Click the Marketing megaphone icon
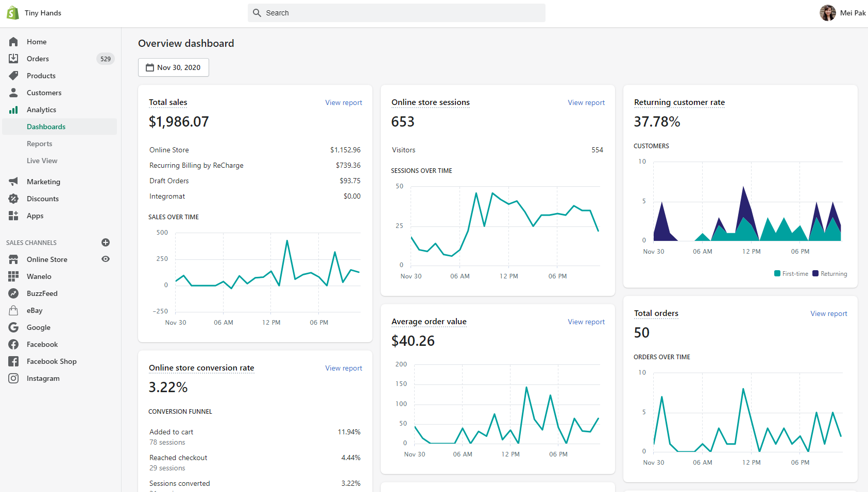 click(13, 182)
